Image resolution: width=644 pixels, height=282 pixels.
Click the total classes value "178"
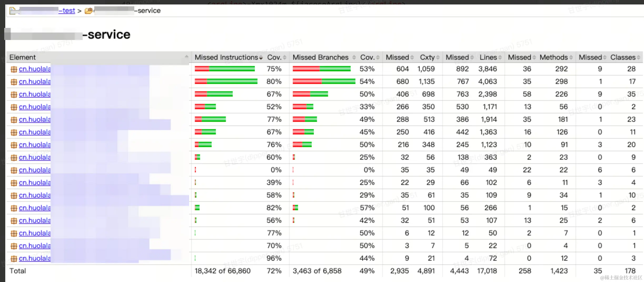630,271
